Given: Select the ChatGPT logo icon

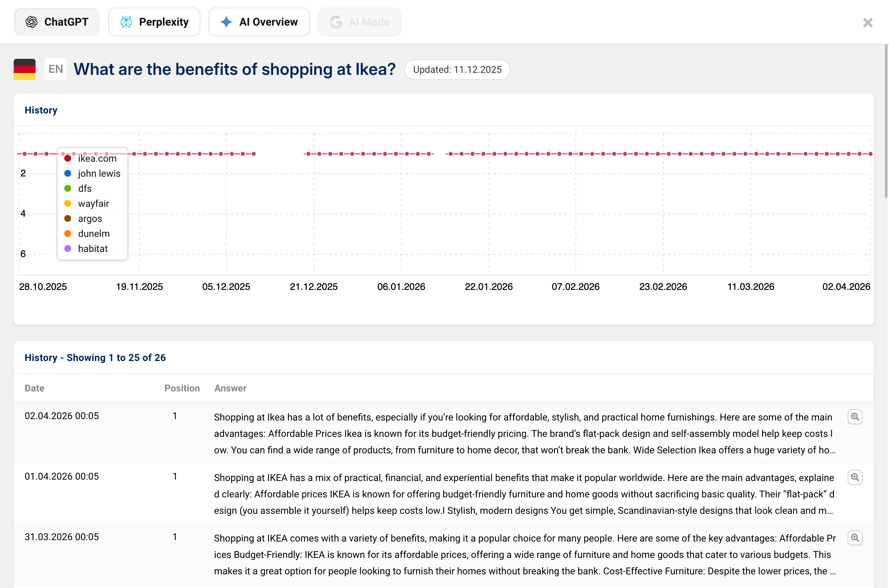Looking at the screenshot, I should (x=31, y=22).
